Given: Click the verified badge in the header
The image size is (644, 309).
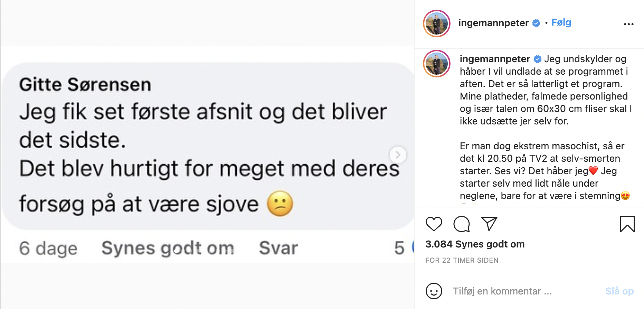Looking at the screenshot, I should (x=536, y=23).
